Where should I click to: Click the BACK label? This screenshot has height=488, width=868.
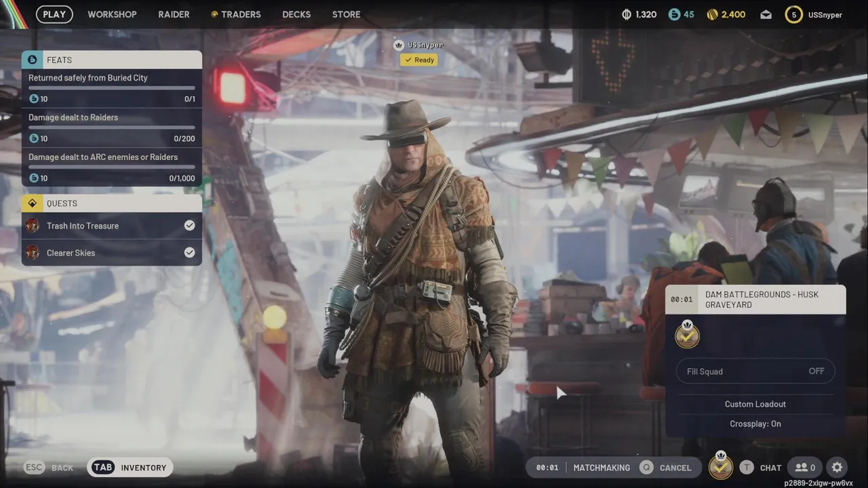(x=62, y=468)
